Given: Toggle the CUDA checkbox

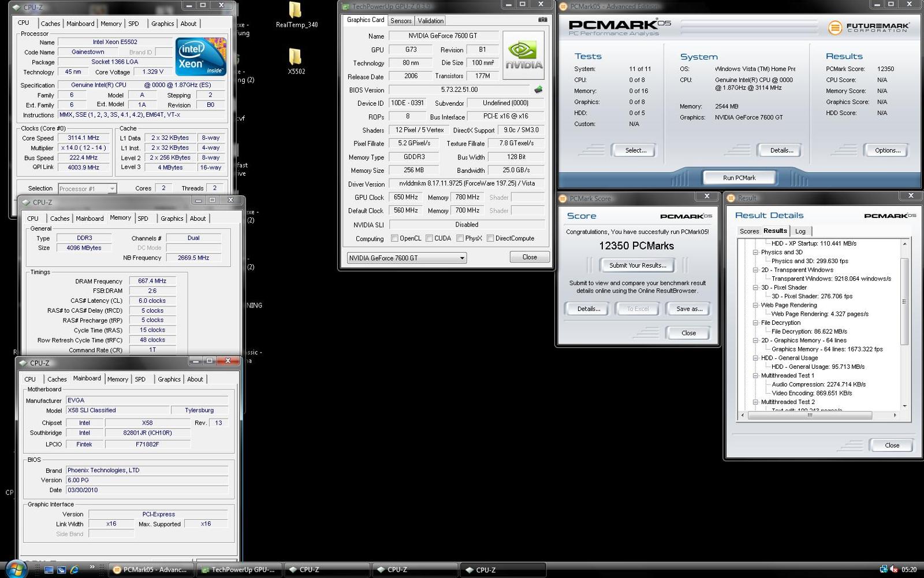Looking at the screenshot, I should pos(429,238).
